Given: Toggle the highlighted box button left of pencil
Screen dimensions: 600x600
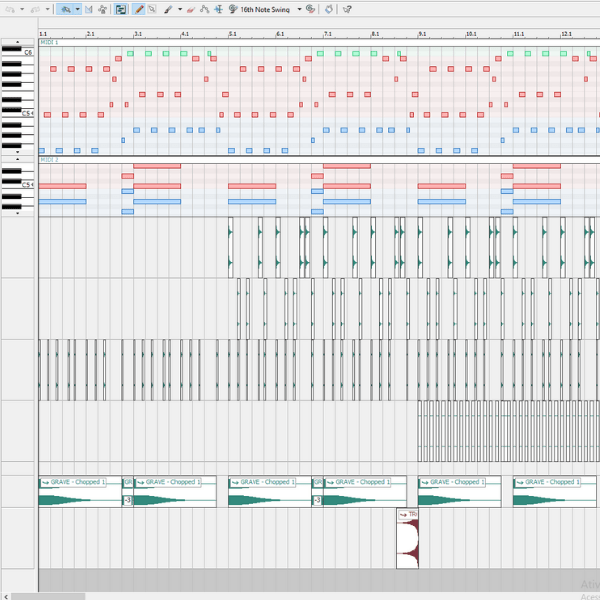Looking at the screenshot, I should pos(120,8).
